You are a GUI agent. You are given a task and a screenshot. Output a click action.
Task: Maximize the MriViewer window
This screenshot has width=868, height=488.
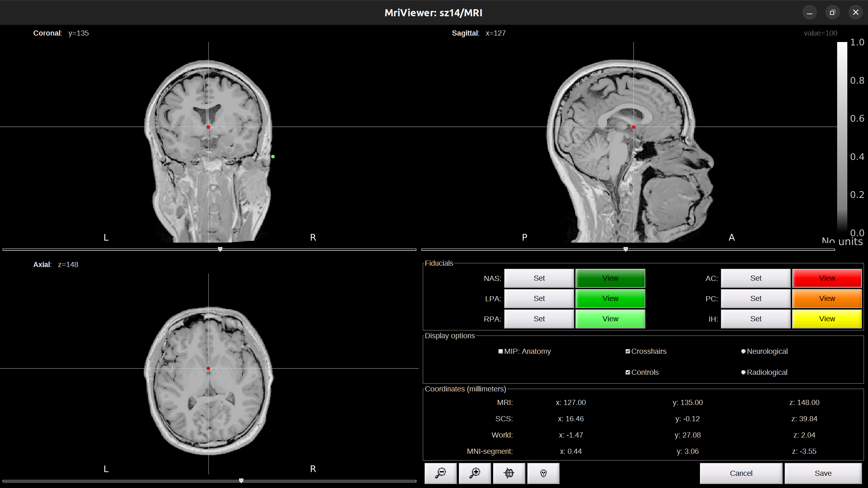click(x=832, y=13)
